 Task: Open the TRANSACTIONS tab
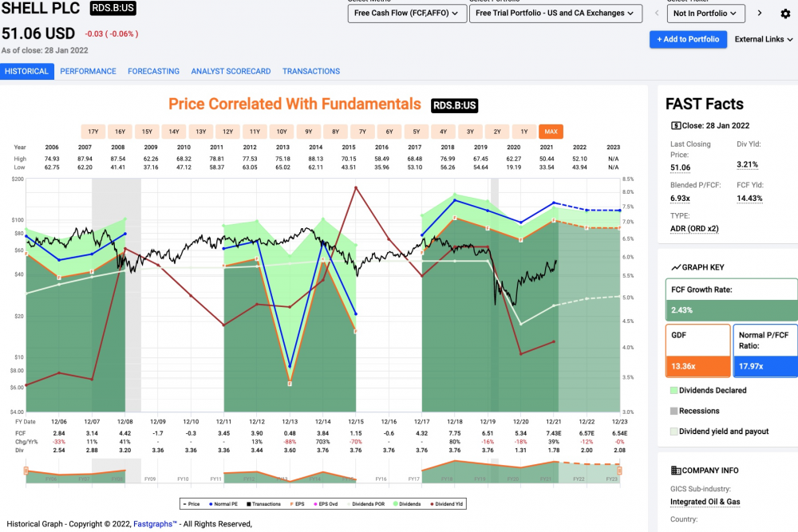[311, 71]
